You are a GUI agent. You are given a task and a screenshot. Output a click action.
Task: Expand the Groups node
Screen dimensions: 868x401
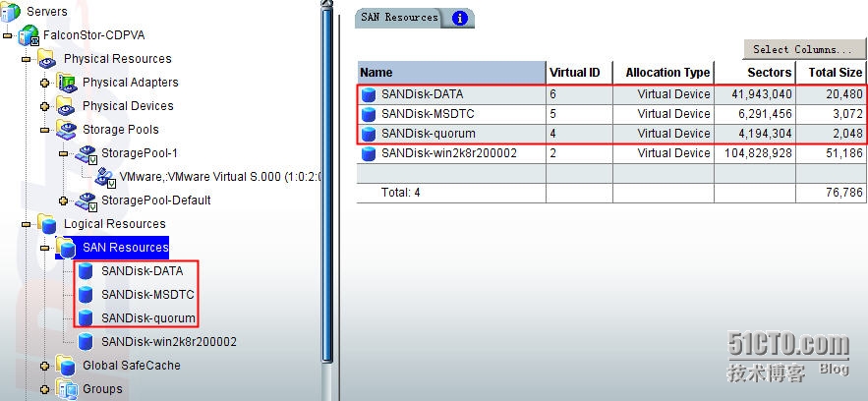(45, 389)
